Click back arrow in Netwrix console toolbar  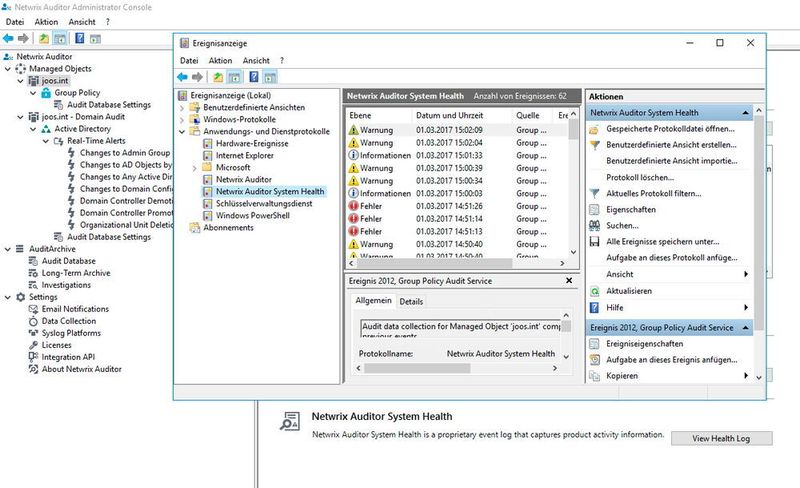click(8, 38)
